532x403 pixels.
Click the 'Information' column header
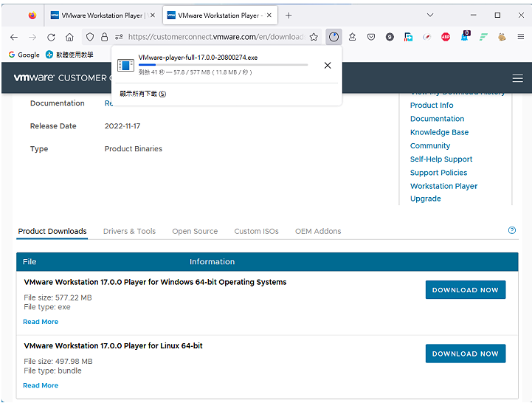(212, 262)
